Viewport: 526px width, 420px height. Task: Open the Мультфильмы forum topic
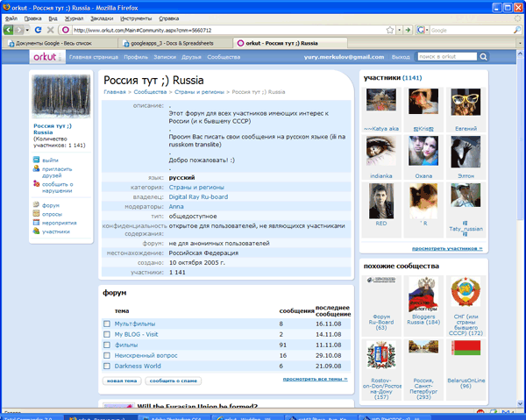pos(135,324)
